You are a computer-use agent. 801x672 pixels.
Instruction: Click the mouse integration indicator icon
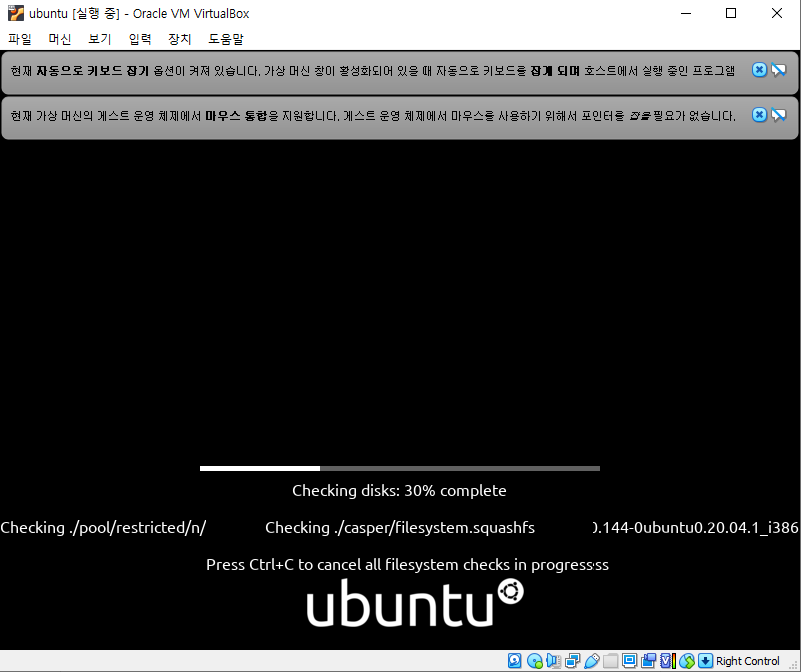[x=687, y=661]
